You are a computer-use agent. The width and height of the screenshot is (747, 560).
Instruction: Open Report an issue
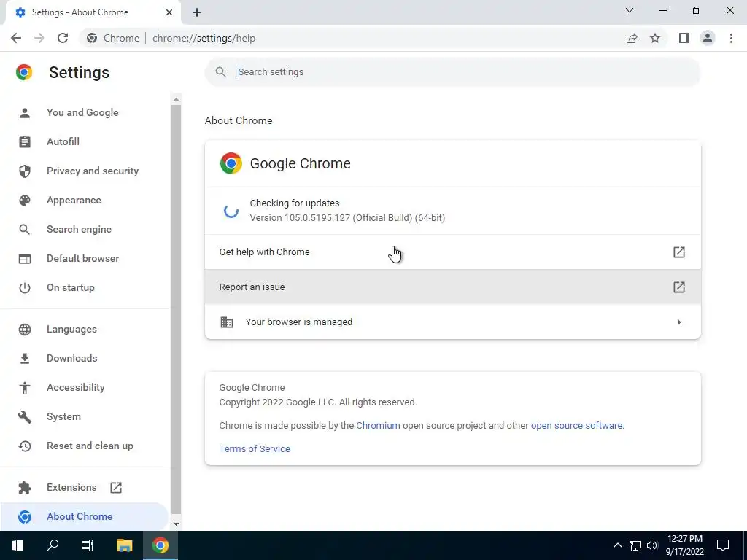point(452,287)
